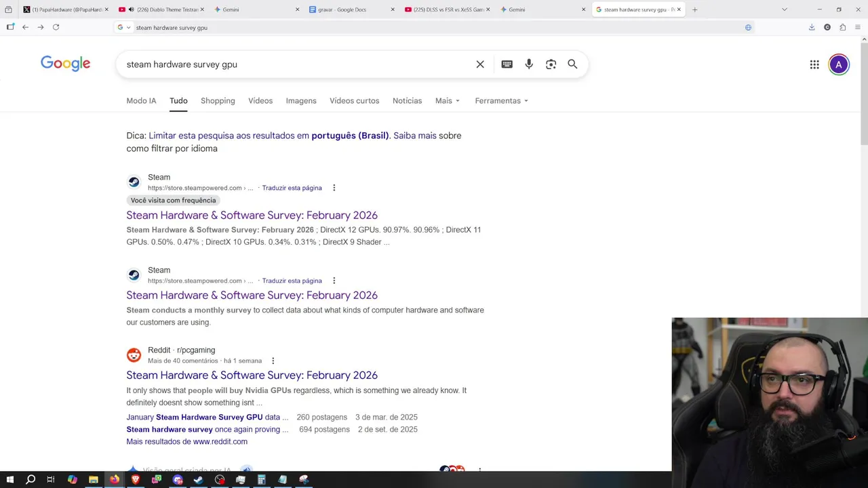Switch to Vídeos results tab
The image size is (868, 488).
(260, 100)
